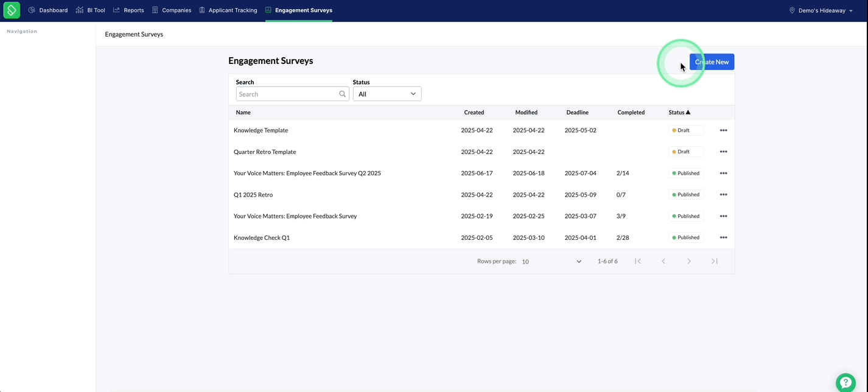868x392 pixels.
Task: Click the search magnifier icon
Action: [x=343, y=94]
